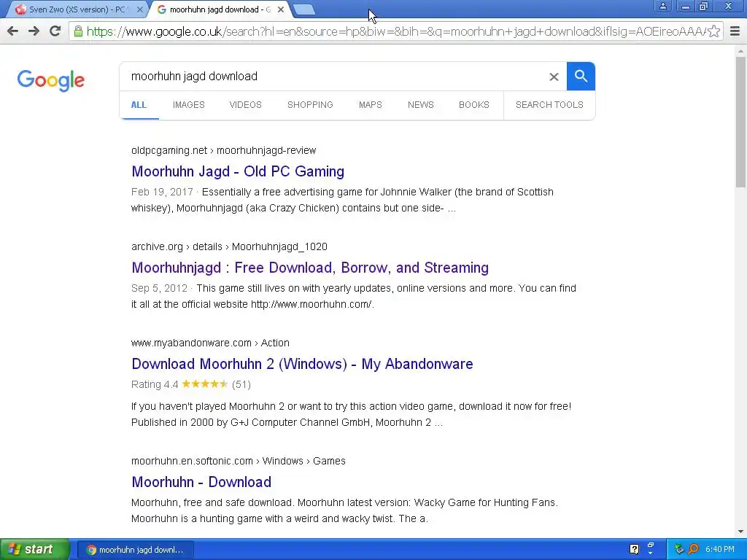Switch to the VIDEOS search tab
747x560 pixels.
245,105
